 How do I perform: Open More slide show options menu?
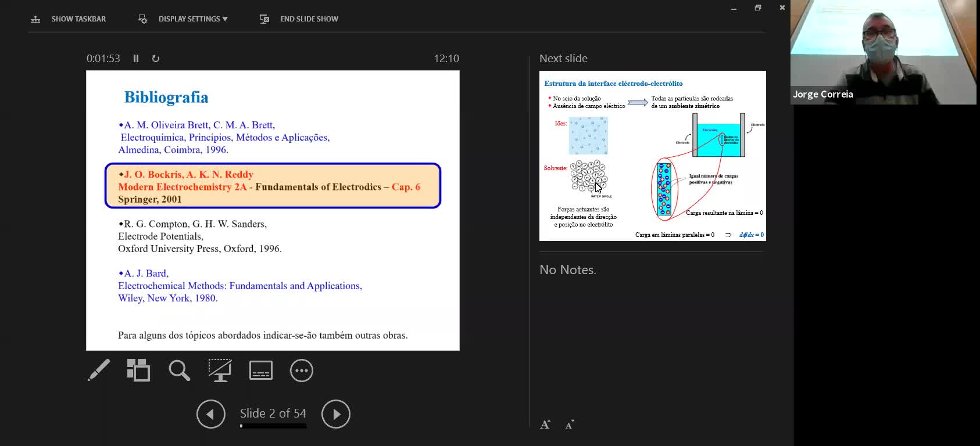301,371
